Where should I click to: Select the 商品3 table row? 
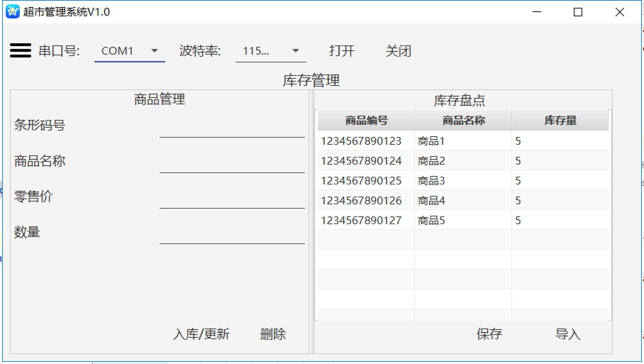pos(431,181)
